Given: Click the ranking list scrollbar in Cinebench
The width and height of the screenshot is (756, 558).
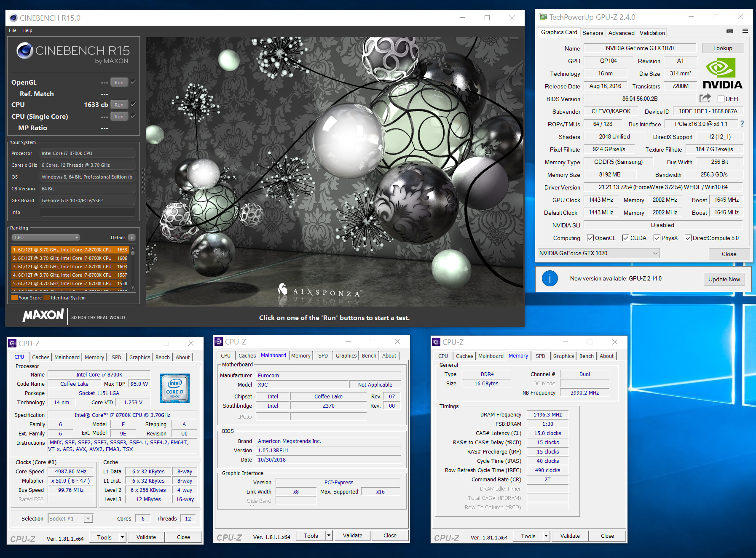Looking at the screenshot, I should point(133,268).
